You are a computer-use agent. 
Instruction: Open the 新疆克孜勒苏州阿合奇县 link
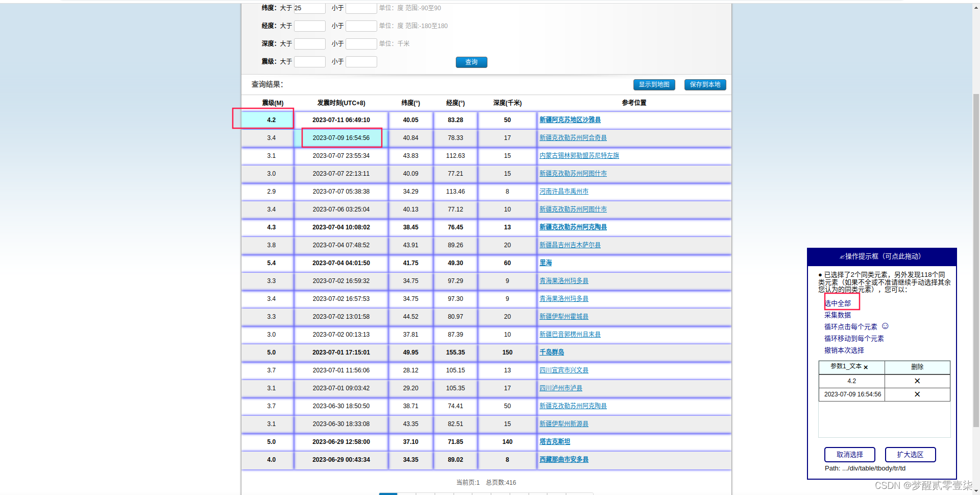(x=573, y=138)
